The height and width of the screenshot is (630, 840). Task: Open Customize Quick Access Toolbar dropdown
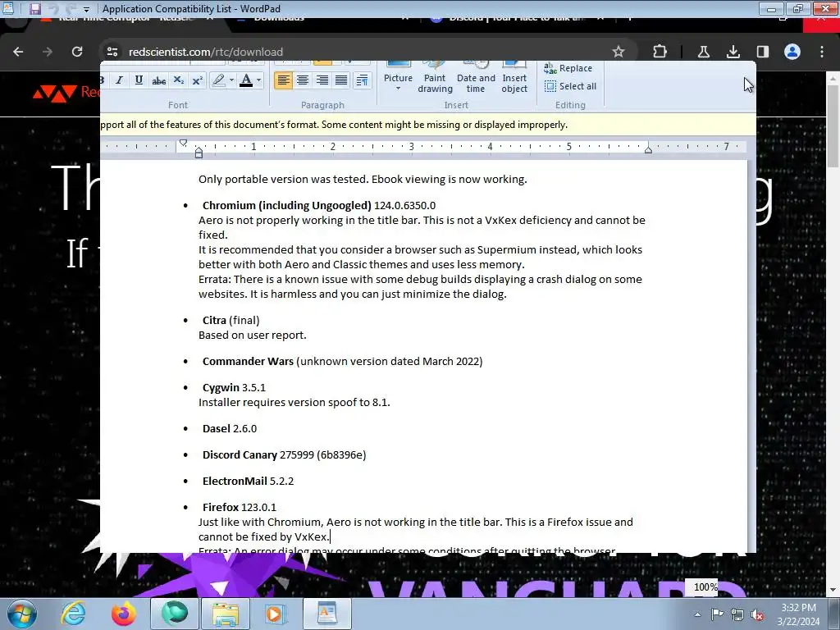(x=87, y=9)
